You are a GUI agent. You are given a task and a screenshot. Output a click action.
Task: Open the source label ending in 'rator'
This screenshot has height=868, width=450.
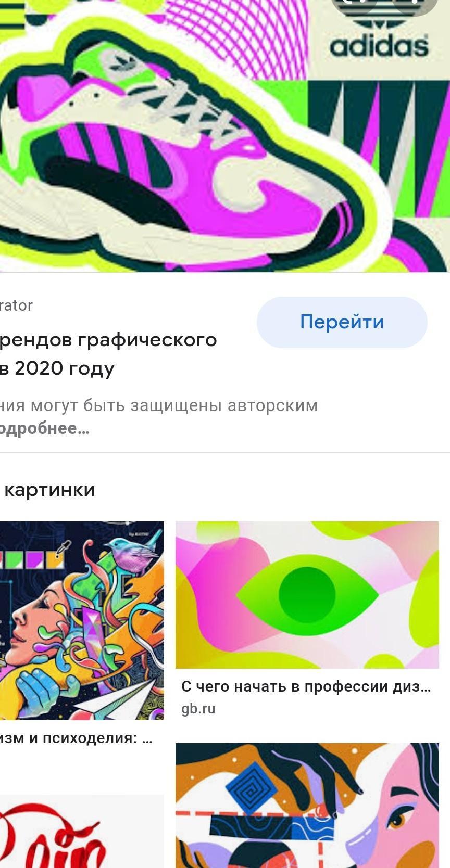click(16, 305)
